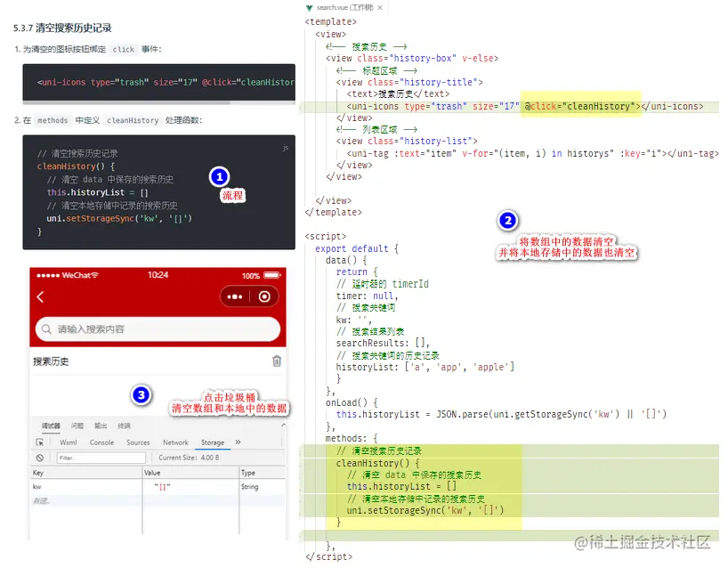This screenshot has height=568, width=728.
Task: Switch to the 问题 tab
Action: click(77, 426)
